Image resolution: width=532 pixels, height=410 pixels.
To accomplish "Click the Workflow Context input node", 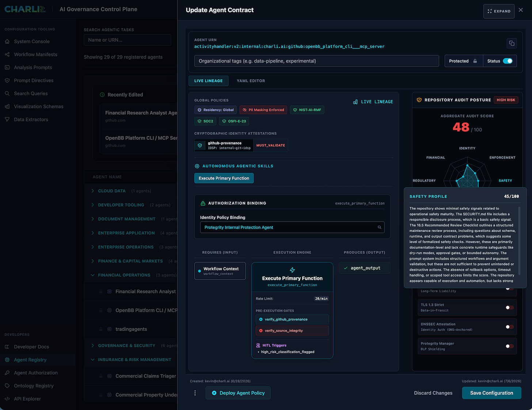I will click(x=220, y=271).
